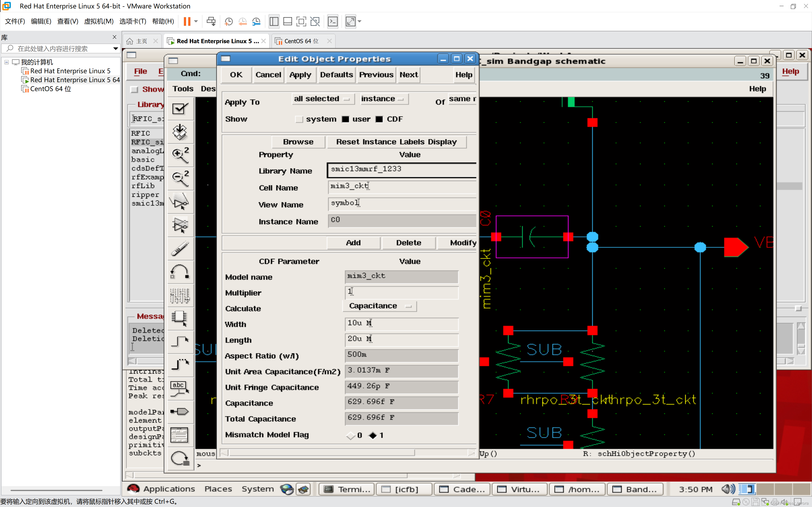Switch to CentOS 64 tab
This screenshot has height=507, width=812.
pyautogui.click(x=301, y=41)
